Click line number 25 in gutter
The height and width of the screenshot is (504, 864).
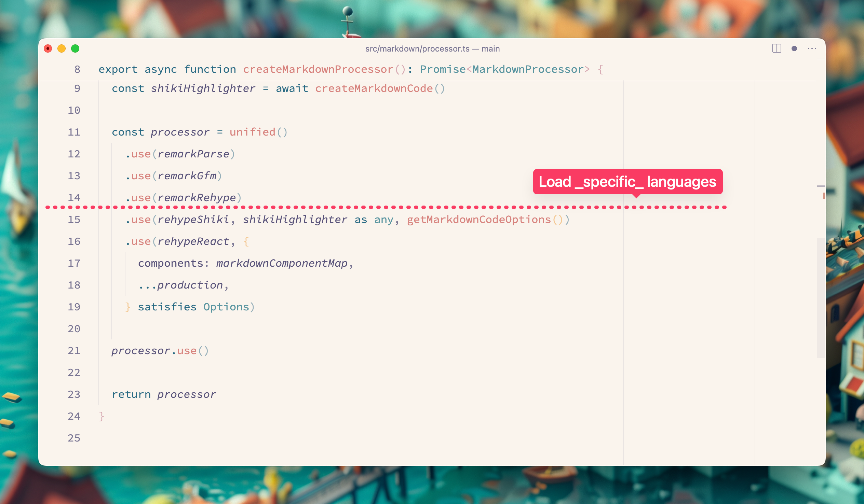pyautogui.click(x=74, y=438)
